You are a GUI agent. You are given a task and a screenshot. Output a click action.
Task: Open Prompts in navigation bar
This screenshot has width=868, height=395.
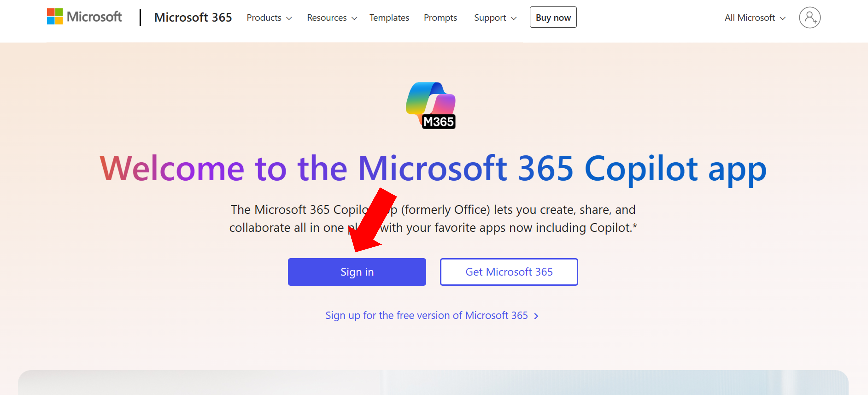coord(440,18)
